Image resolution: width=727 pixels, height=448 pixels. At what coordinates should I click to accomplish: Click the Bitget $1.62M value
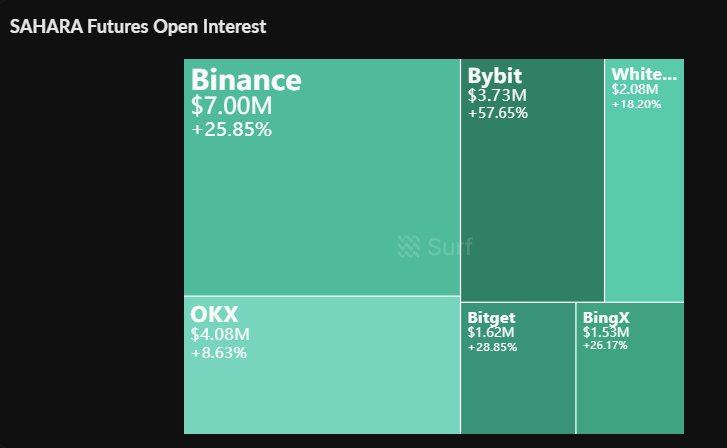pyautogui.click(x=491, y=332)
